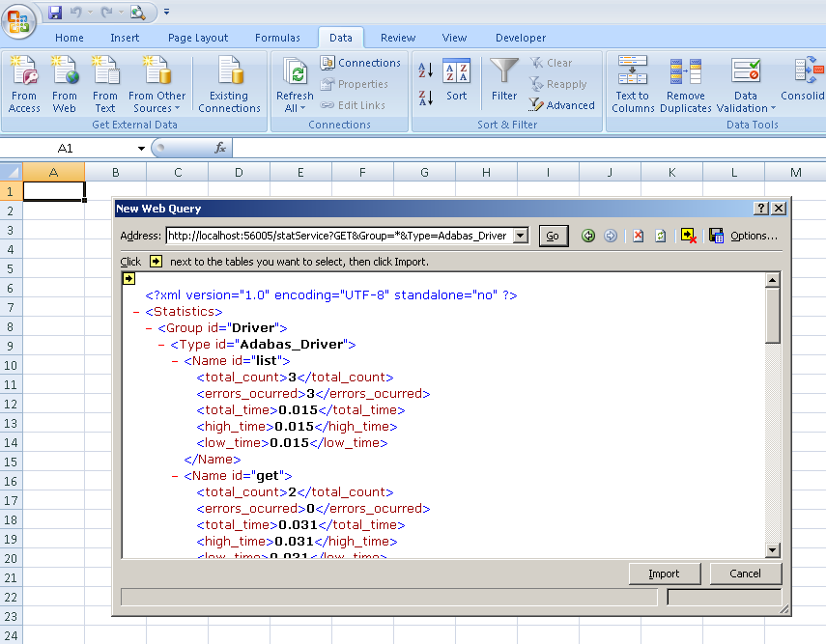Image resolution: width=826 pixels, height=644 pixels.
Task: Switch to the Home tab
Action: coord(69,38)
